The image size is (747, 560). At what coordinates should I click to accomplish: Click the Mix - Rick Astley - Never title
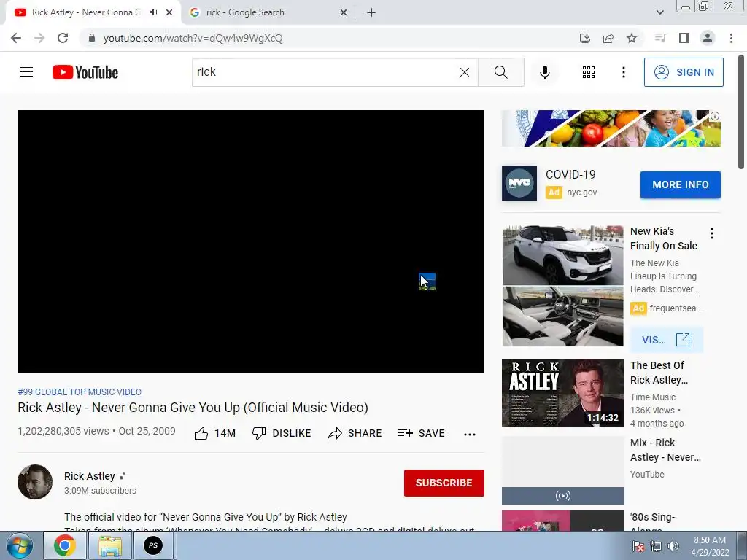pyautogui.click(x=665, y=450)
